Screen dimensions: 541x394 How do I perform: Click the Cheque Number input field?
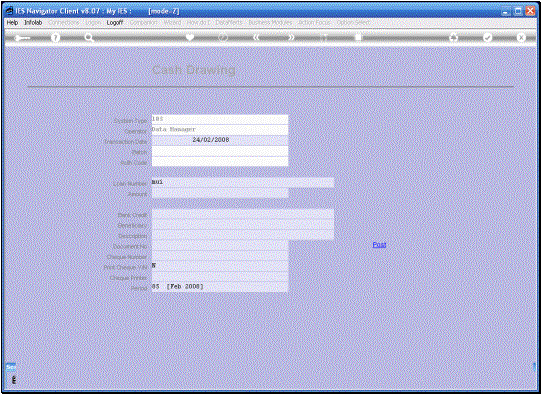tap(220, 256)
